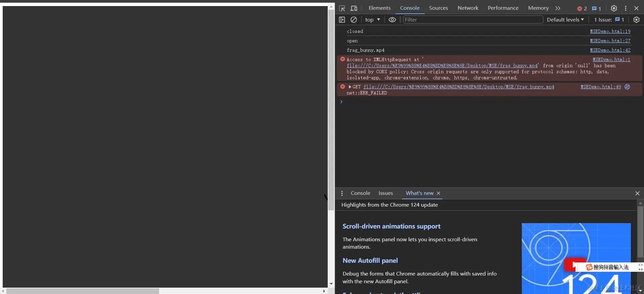The width and height of the screenshot is (644, 294).
Task: Open the DevTools three-dot customize menu
Action: 626,8
